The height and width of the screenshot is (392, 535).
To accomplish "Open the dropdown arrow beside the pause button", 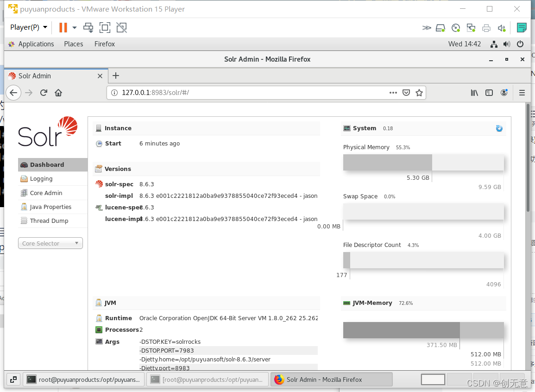I will 75,27.
